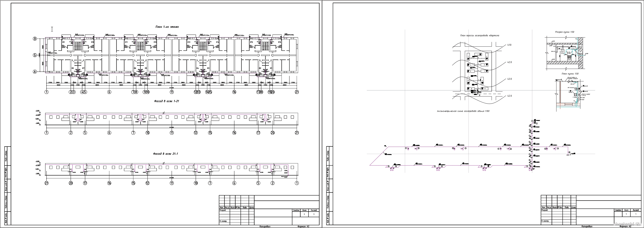Click building number 8 on quarter gas plan
The width and height of the screenshot is (644, 228).
click(x=468, y=81)
